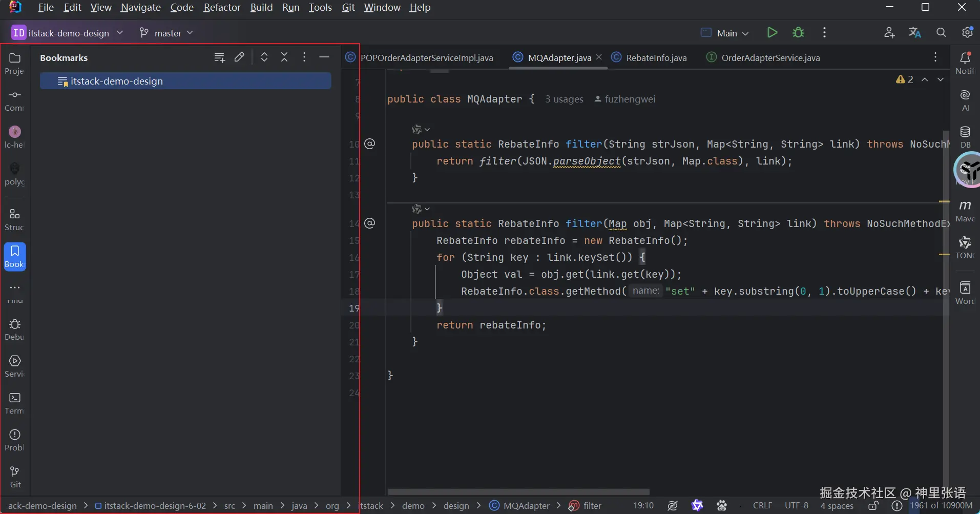Switch to RebateInfo.java tab
This screenshot has height=514, width=980.
click(x=650, y=57)
